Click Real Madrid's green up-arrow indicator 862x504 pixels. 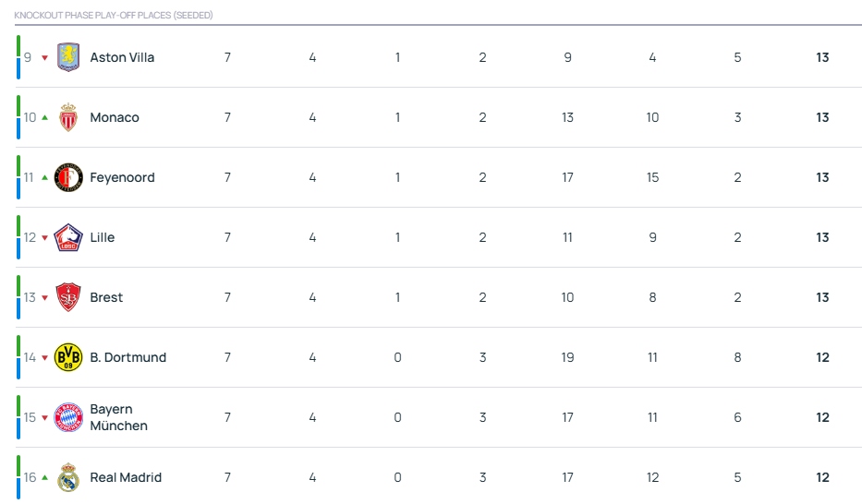point(45,477)
